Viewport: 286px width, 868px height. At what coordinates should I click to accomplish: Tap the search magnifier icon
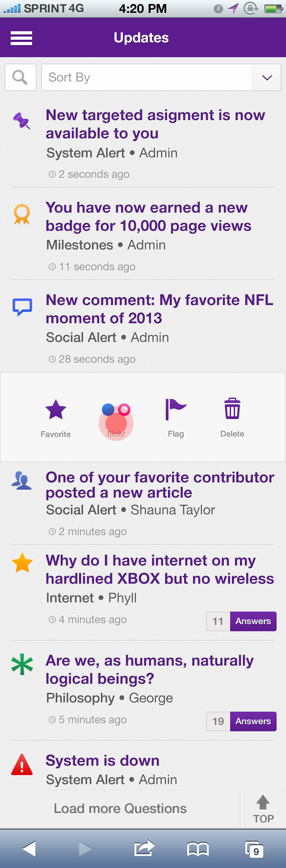[20, 77]
